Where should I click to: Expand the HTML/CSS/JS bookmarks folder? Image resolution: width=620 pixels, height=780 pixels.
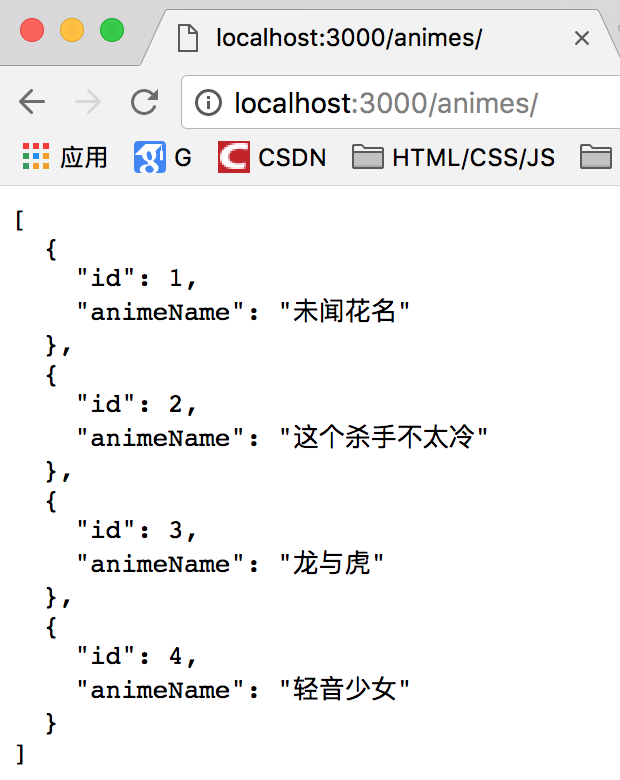pos(473,158)
